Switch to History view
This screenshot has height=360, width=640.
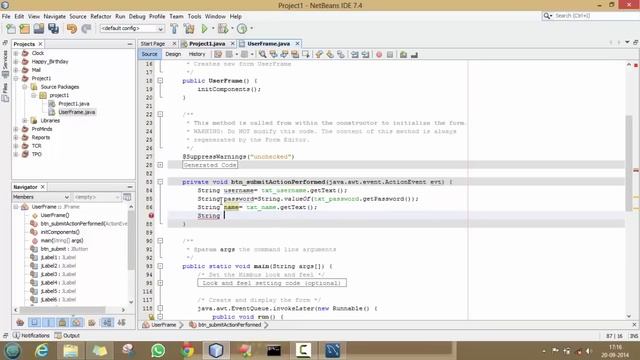(197, 54)
